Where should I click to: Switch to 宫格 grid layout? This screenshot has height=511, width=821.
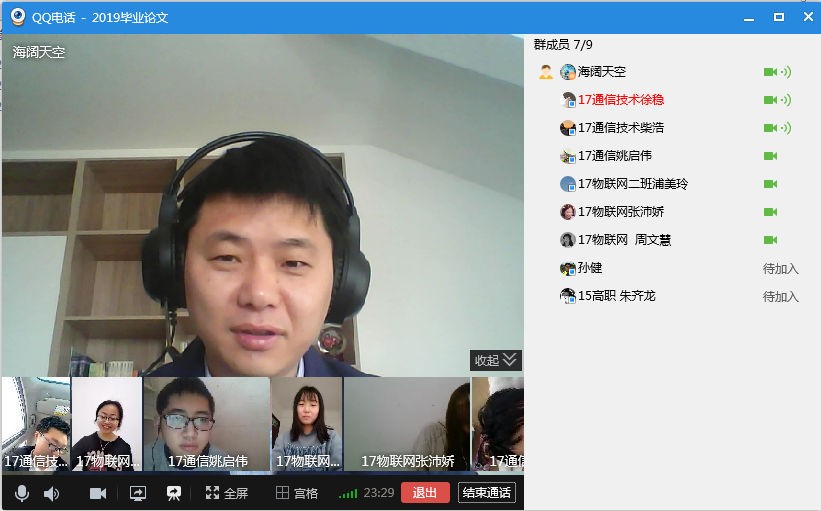click(x=297, y=493)
